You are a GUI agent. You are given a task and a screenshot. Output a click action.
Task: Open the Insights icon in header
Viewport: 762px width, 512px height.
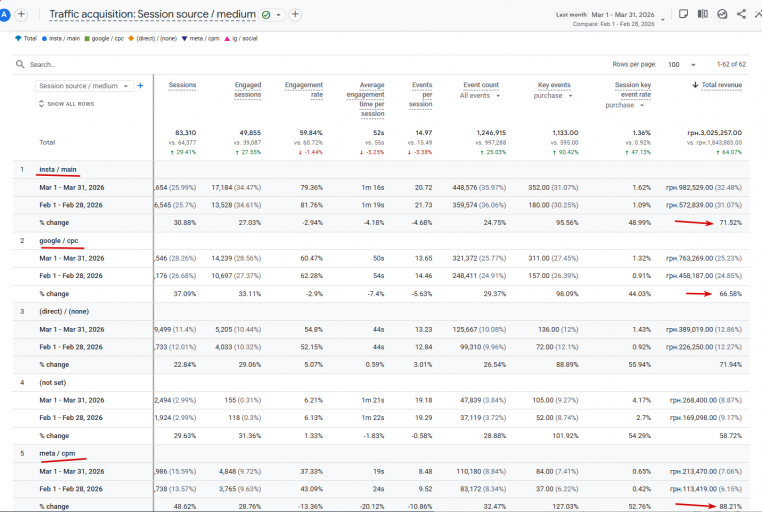coord(722,14)
